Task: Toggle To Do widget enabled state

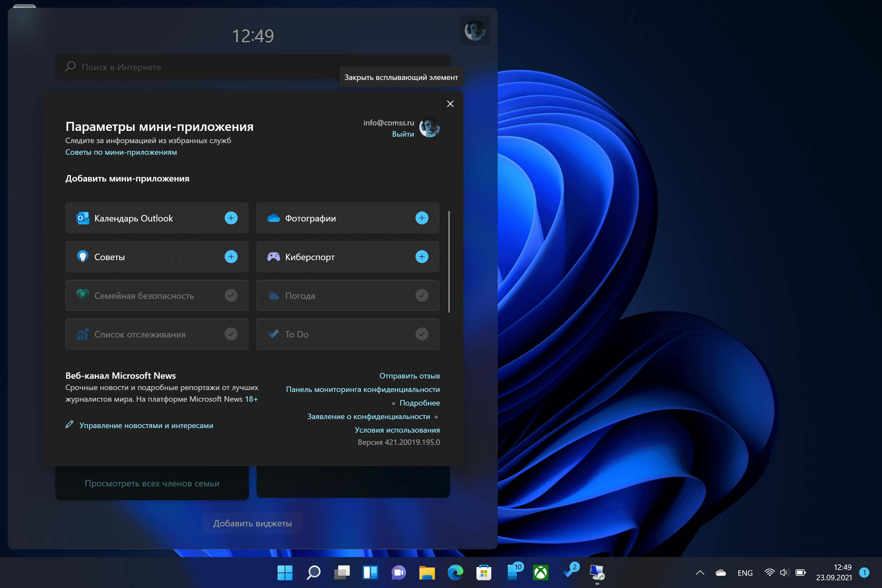Action: coord(422,334)
